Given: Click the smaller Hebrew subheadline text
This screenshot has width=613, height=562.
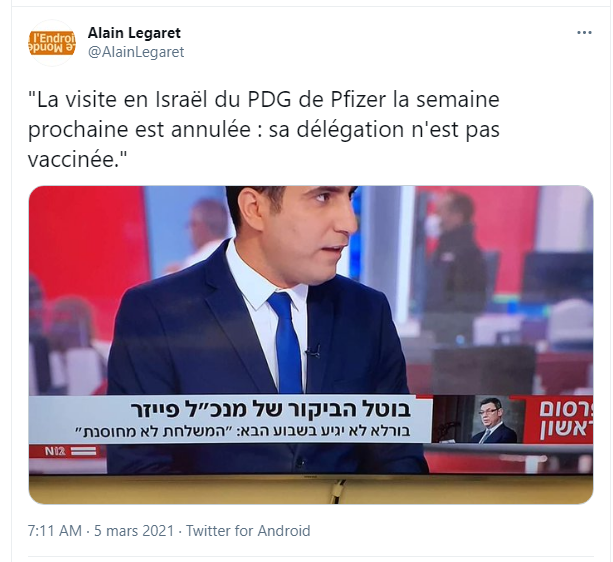Looking at the screenshot, I should tap(242, 431).
